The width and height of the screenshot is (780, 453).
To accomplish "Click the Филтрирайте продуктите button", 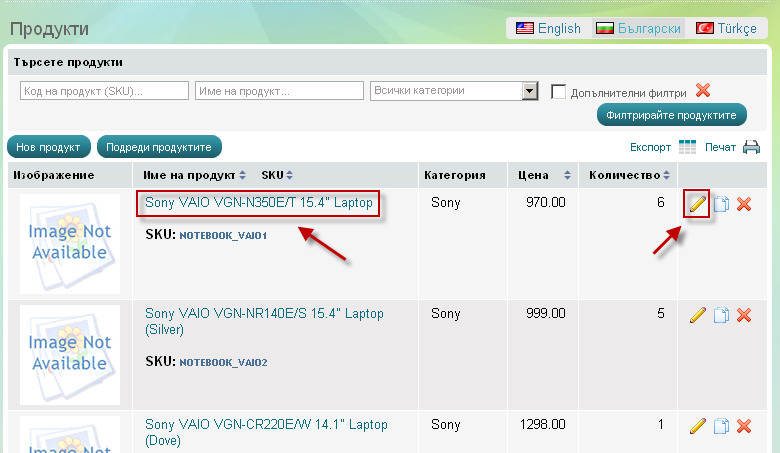I will point(672,115).
